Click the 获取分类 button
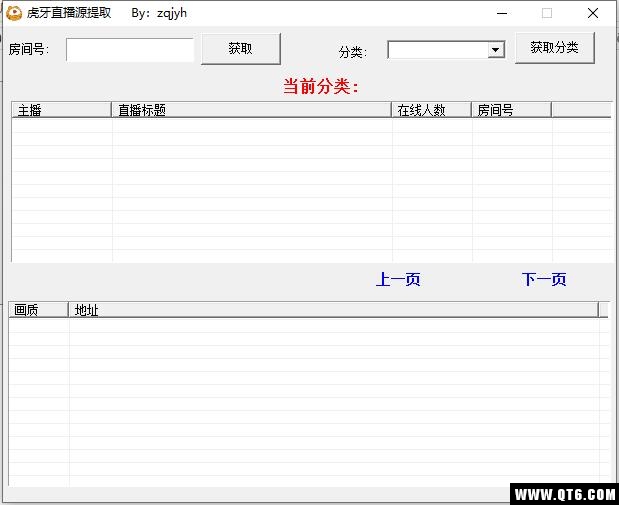619x505 pixels. coord(555,48)
